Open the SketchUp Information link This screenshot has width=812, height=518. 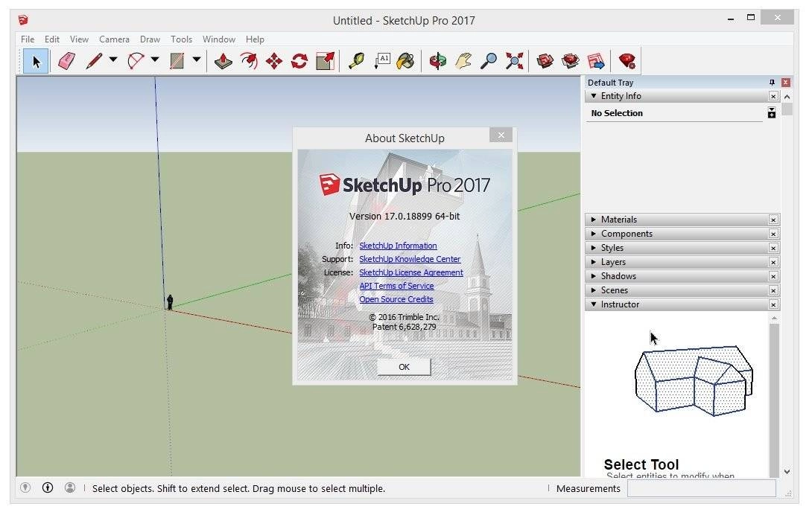coord(398,246)
